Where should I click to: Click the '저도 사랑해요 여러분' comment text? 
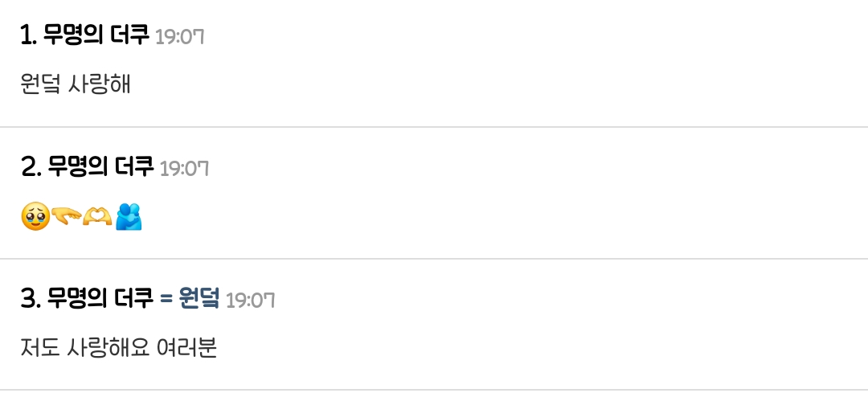pos(119,348)
